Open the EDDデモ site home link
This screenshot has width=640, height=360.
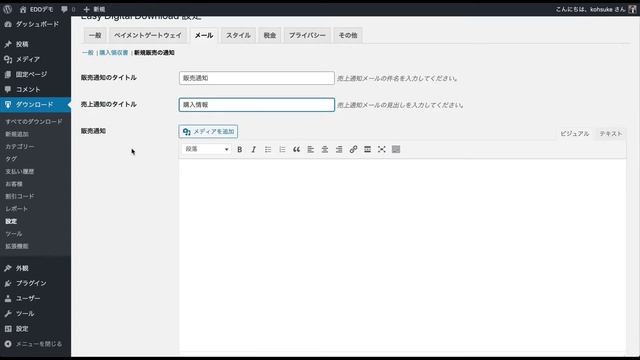tap(36, 9)
